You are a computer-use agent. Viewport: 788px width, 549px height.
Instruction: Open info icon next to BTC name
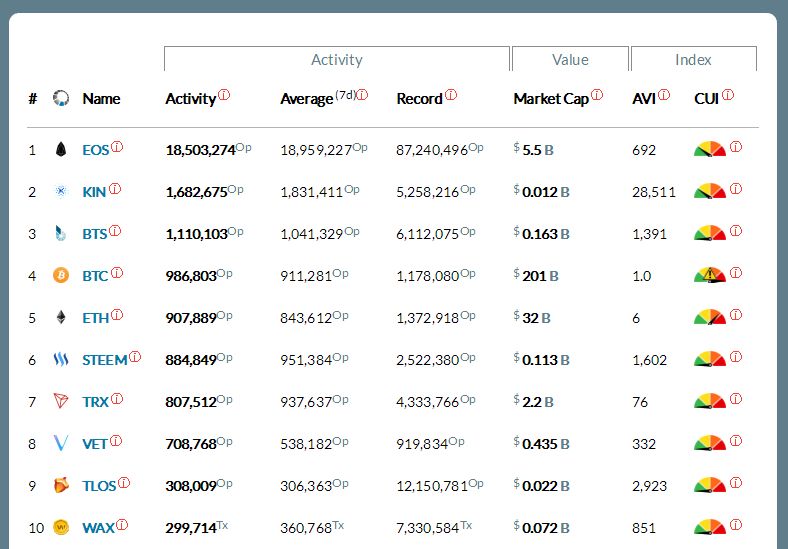coord(117,272)
